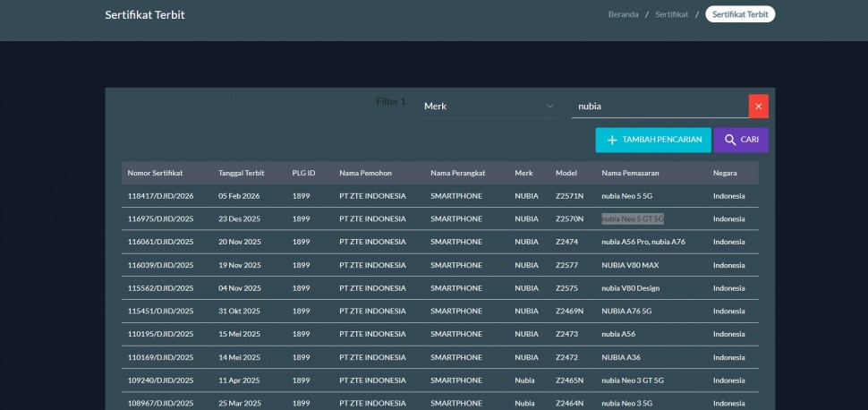Click model Z2469N cell
The height and width of the screenshot is (410, 868).
[x=569, y=312]
